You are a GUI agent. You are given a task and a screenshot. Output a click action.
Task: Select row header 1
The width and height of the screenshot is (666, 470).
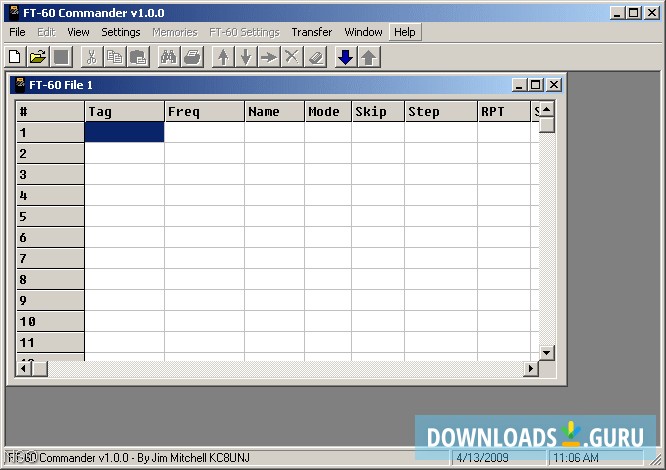coord(50,132)
